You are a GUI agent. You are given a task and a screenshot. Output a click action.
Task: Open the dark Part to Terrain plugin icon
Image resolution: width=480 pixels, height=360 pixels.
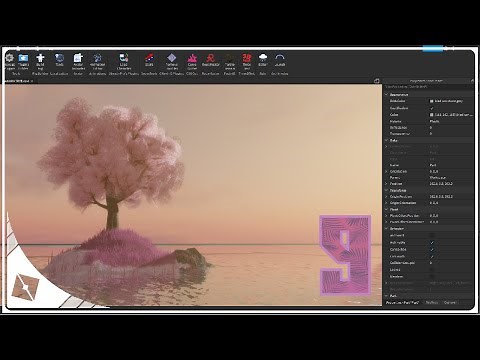(x=230, y=58)
